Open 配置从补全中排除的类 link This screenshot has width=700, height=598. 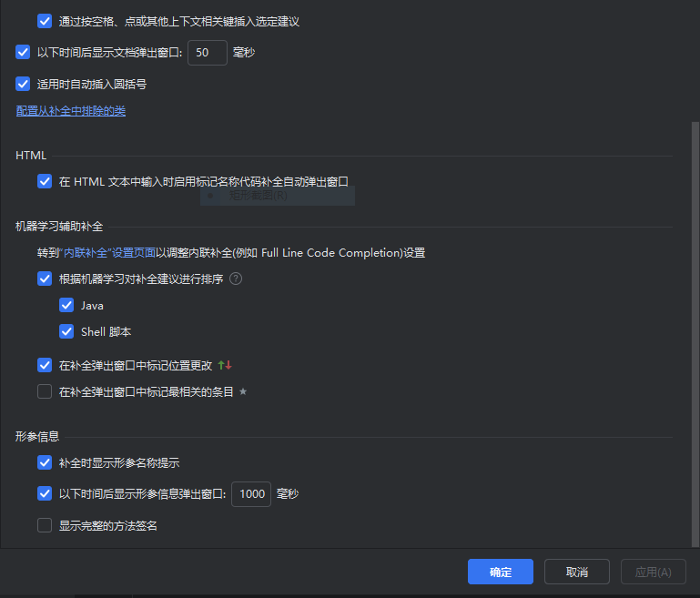click(70, 111)
